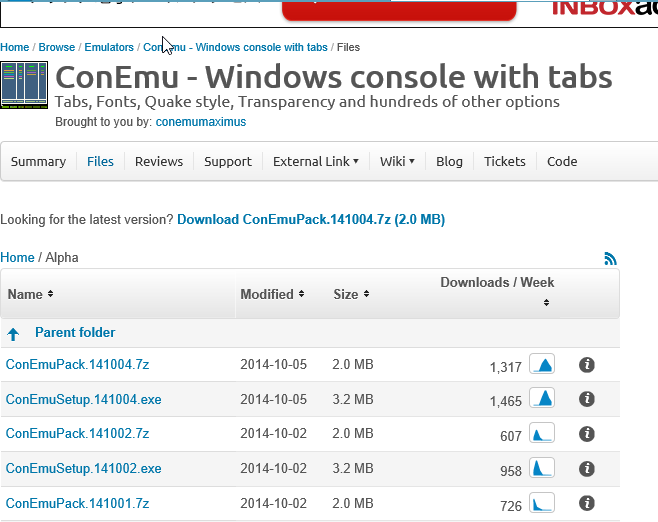Image resolution: width=658 pixels, height=522 pixels.
Task: Go to the Support tab
Action: [x=228, y=162]
